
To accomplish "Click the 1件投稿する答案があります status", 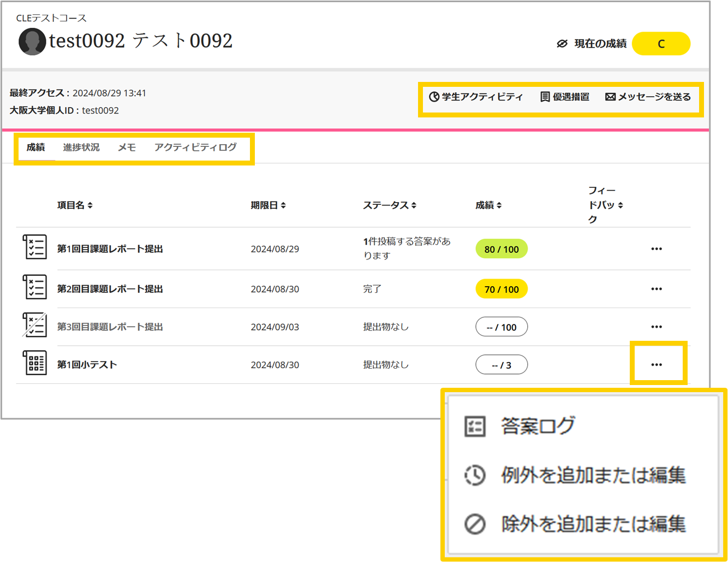I will tap(407, 249).
